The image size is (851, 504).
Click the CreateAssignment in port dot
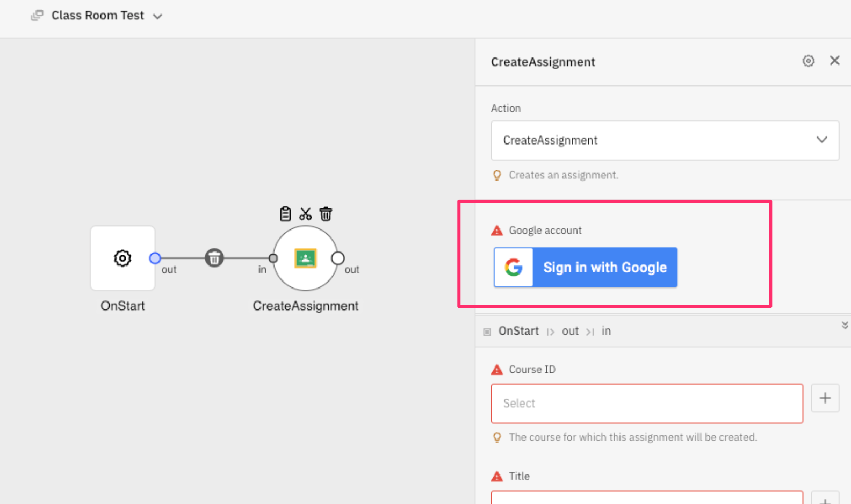[273, 258]
